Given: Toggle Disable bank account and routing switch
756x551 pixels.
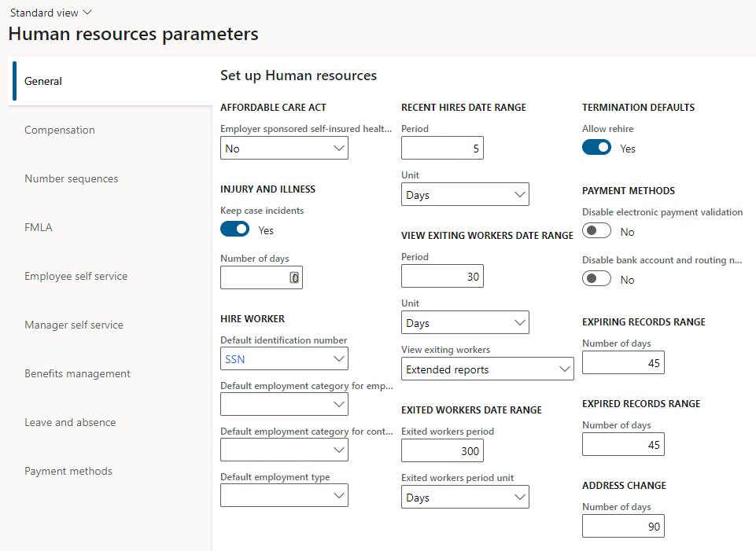Looking at the screenshot, I should pos(596,279).
